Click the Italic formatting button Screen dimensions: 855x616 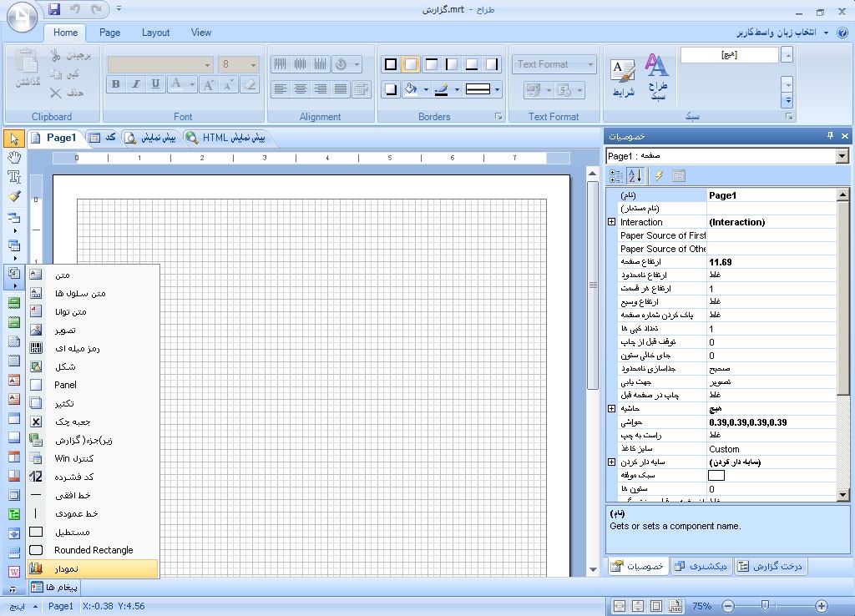point(136,84)
